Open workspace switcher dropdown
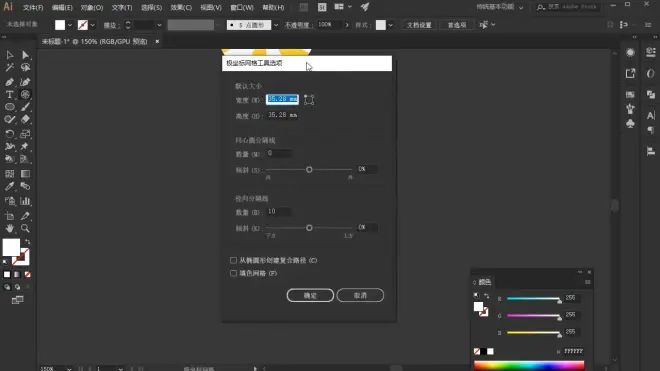 click(521, 8)
